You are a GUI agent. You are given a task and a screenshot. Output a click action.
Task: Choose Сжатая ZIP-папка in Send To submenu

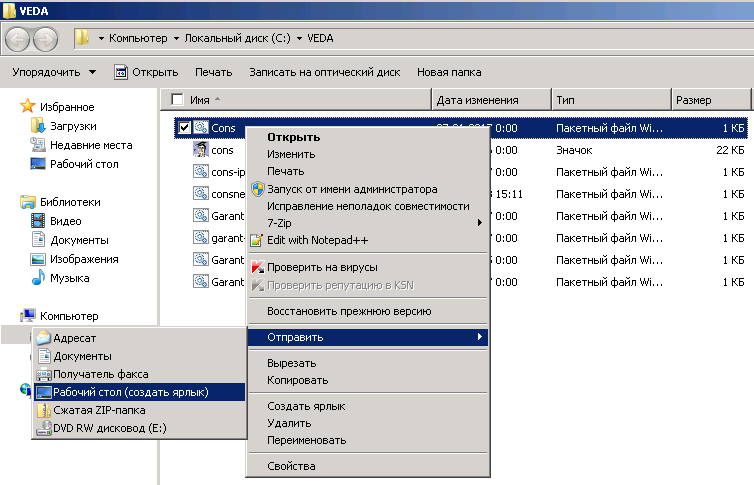click(99, 410)
